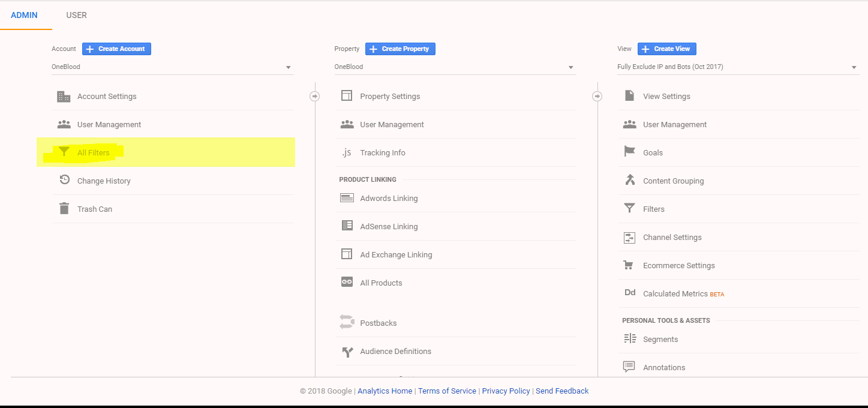Click the Content Grouping icon
Viewport: 868px width, 408px height.
(x=629, y=180)
